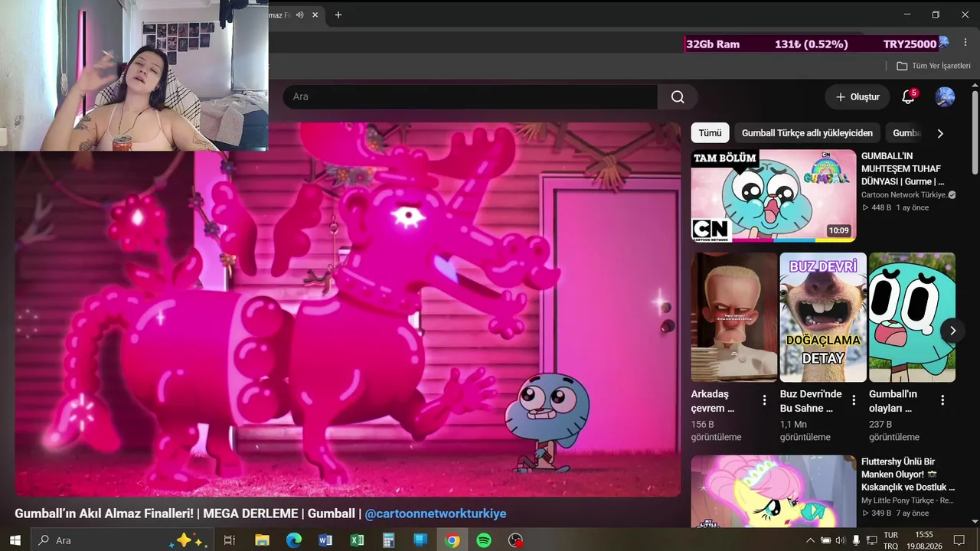Open the BUZ DEVRİ short thumbnail
The image size is (980, 551).
pos(823,317)
